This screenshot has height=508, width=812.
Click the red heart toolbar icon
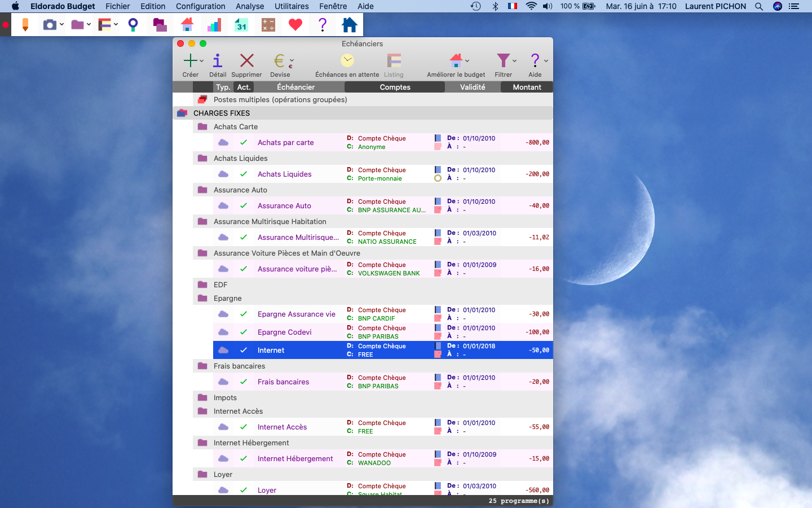point(295,25)
